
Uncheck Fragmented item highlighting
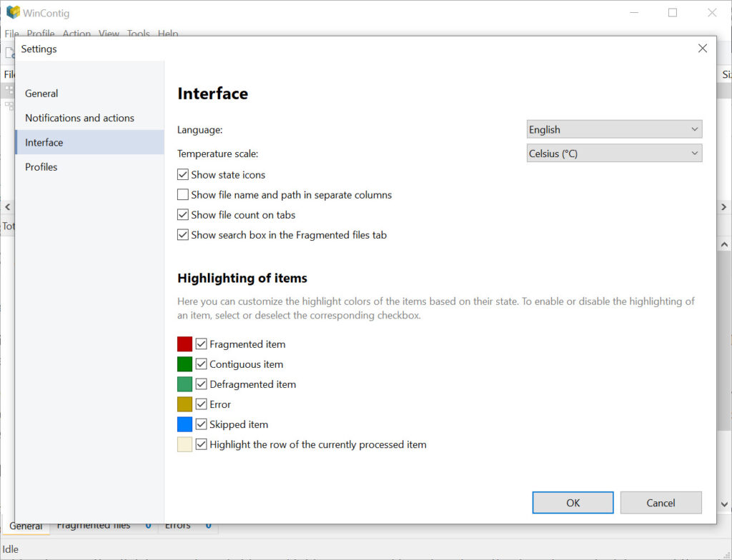201,344
